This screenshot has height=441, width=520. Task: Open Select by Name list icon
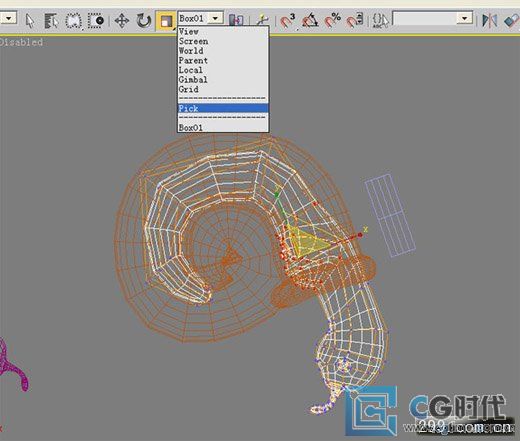(52, 21)
